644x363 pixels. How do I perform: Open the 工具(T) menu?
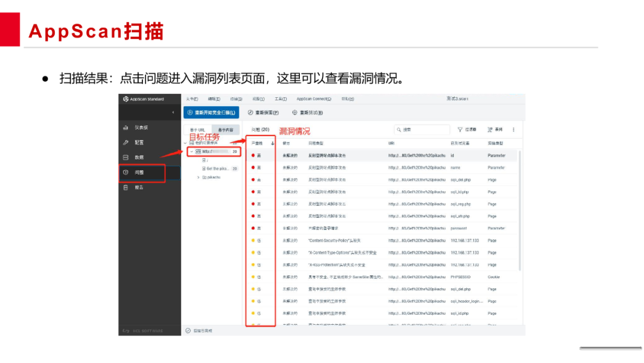pos(280,99)
